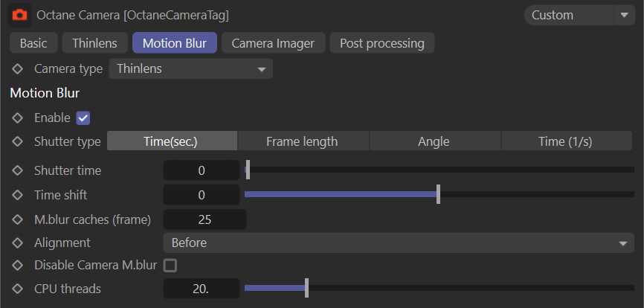Click keyframe diamond beside Shutter time
This screenshot has height=308, width=644.
tap(18, 170)
